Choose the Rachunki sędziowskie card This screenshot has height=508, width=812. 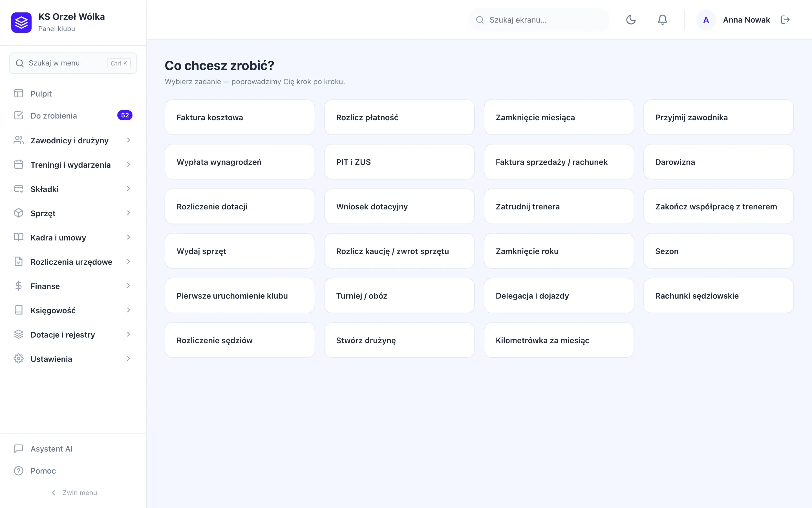pos(718,296)
